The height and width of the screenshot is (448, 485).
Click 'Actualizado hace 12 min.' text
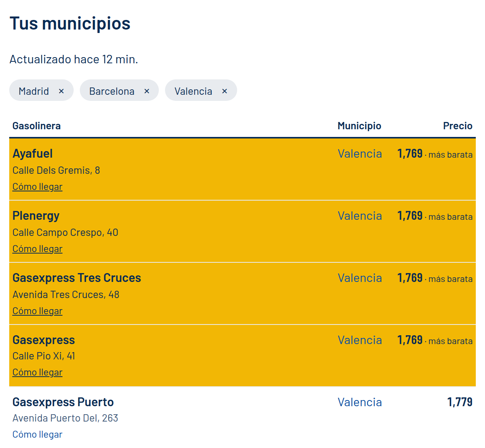[74, 59]
